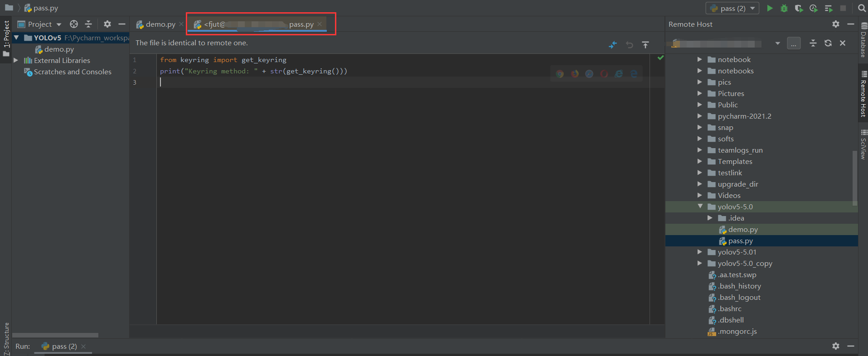Refresh the Remote Host file listing

point(828,43)
